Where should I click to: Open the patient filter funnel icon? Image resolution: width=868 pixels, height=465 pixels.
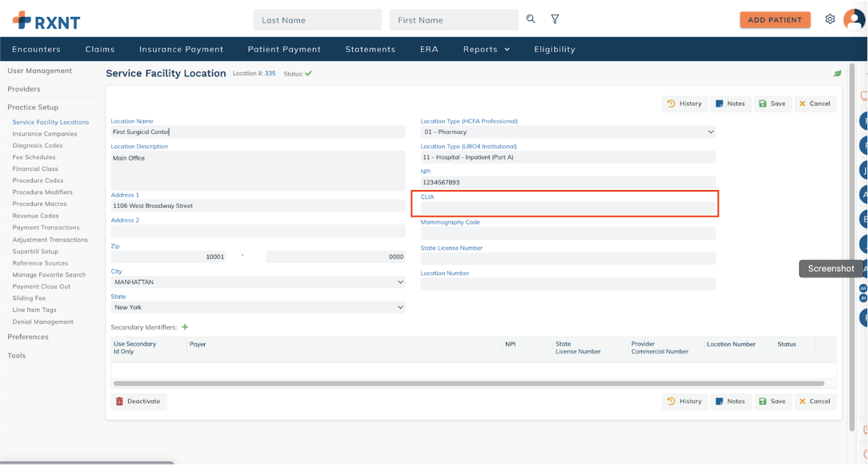[555, 20]
